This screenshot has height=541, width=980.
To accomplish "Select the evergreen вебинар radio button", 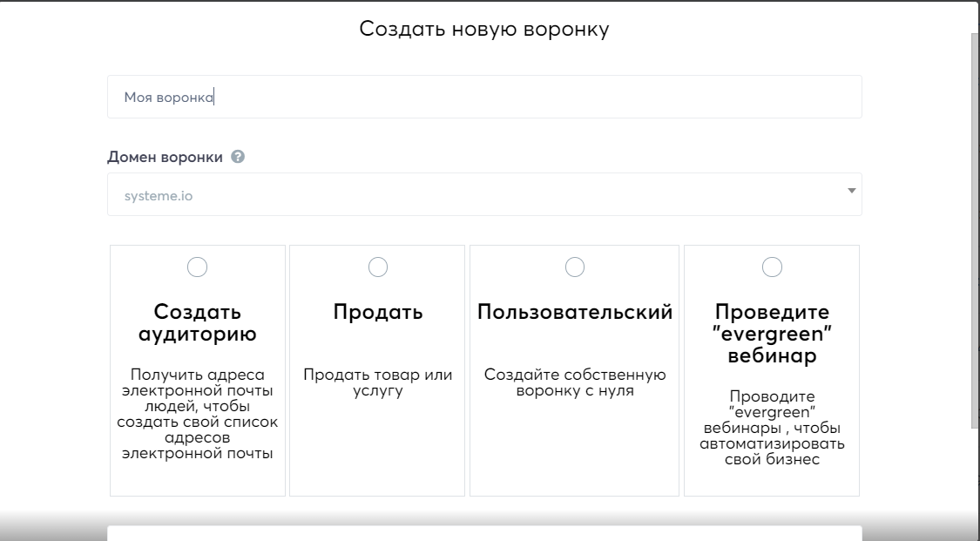I will pyautogui.click(x=770, y=267).
